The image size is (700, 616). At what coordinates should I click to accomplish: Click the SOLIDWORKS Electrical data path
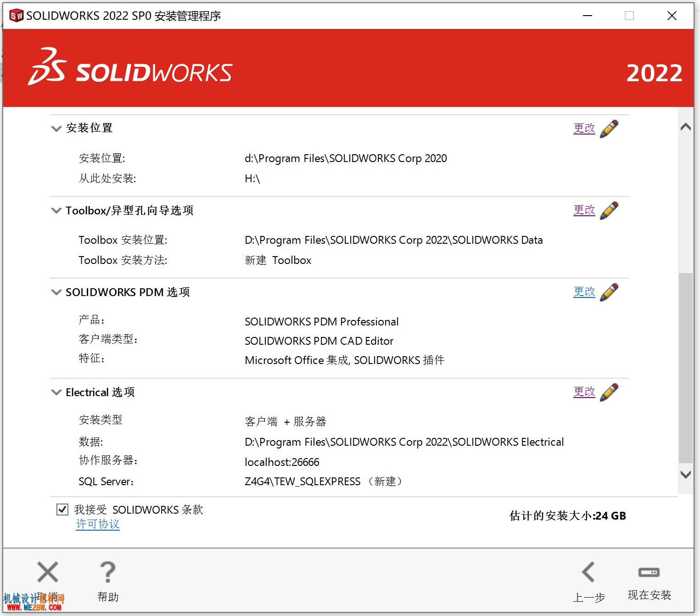click(x=404, y=442)
